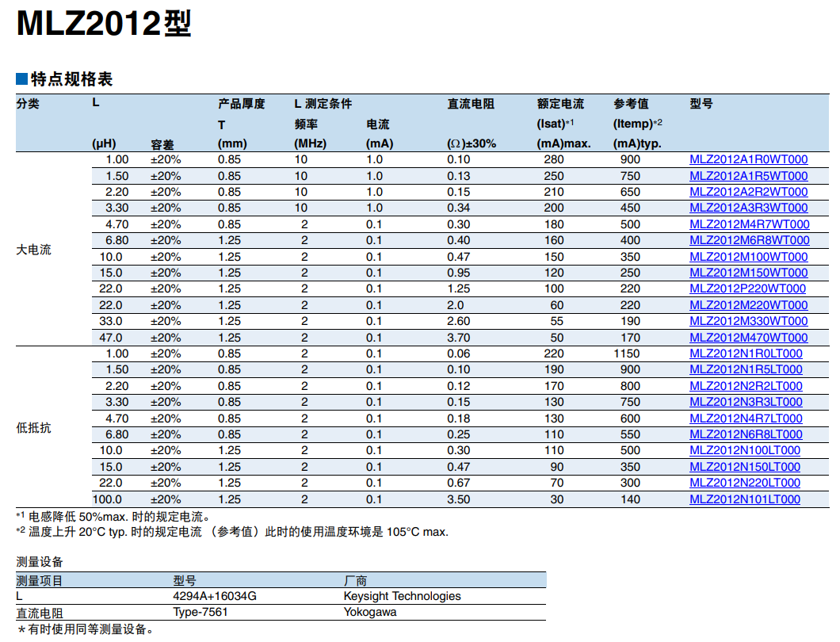
Task: Click the Yokogawa manufacturer cell
Action: click(x=370, y=613)
